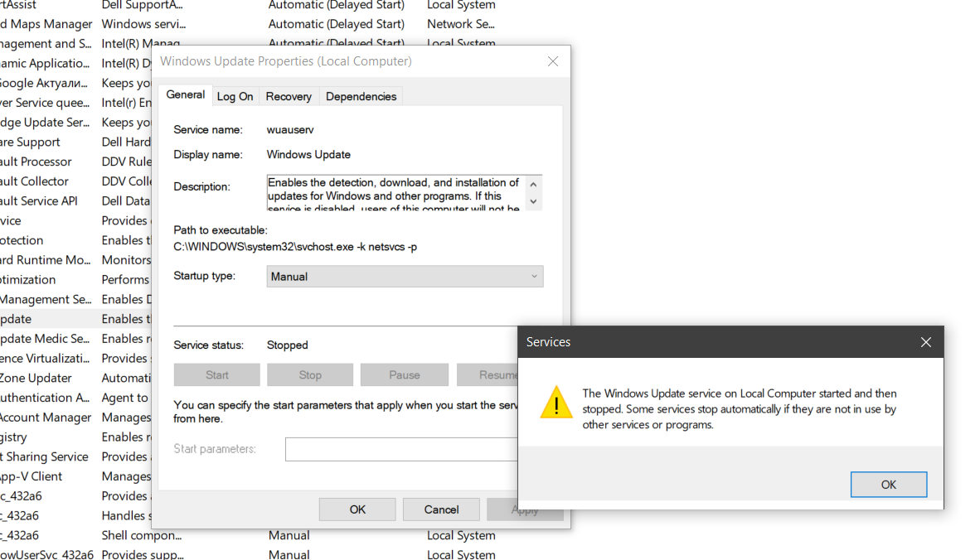The image size is (980, 560).
Task: Select 'ault Collector' service row
Action: pyautogui.click(x=34, y=181)
